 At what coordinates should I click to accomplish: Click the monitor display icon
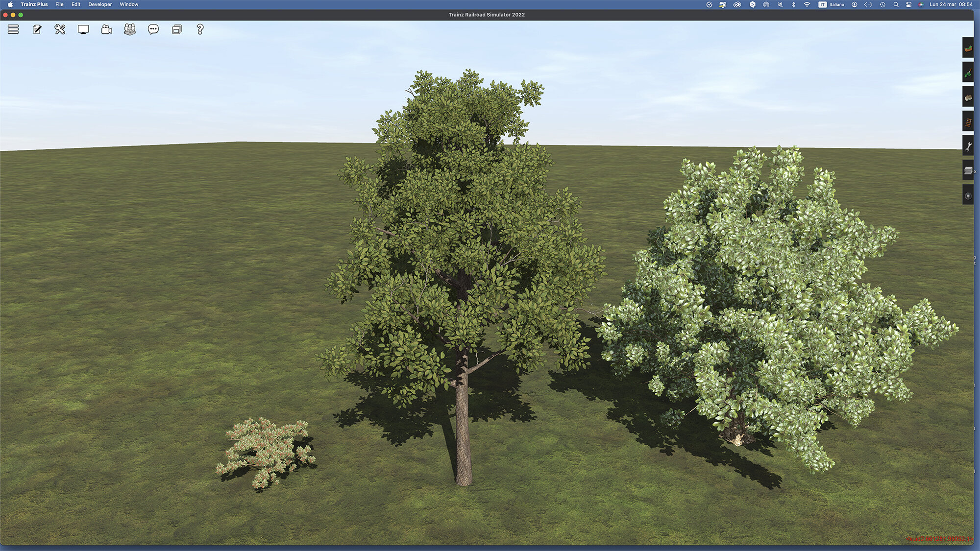pyautogui.click(x=83, y=29)
